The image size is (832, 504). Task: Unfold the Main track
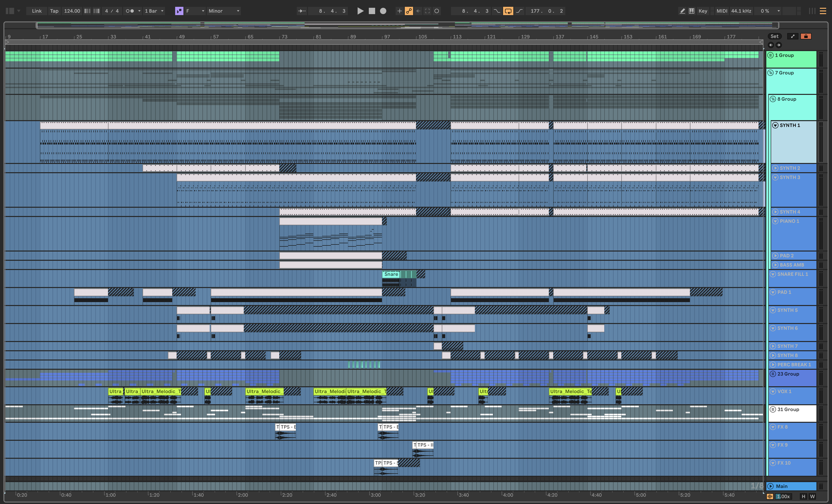(770, 486)
